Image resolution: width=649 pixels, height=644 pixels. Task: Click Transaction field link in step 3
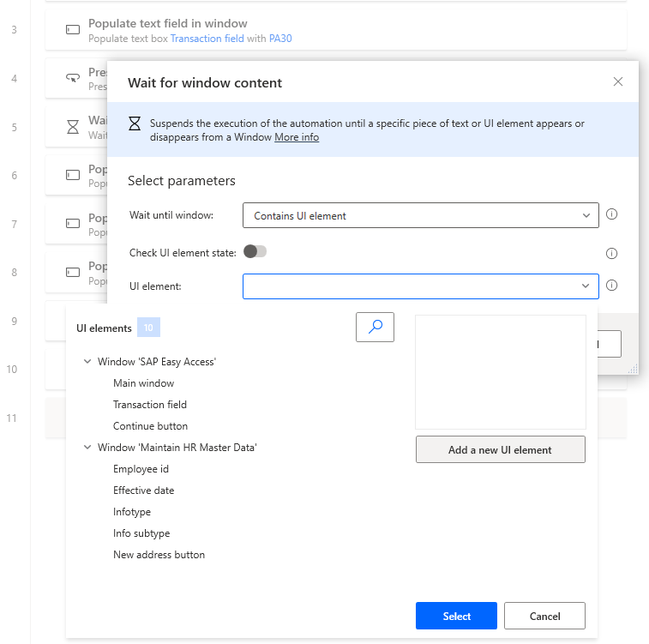(207, 39)
